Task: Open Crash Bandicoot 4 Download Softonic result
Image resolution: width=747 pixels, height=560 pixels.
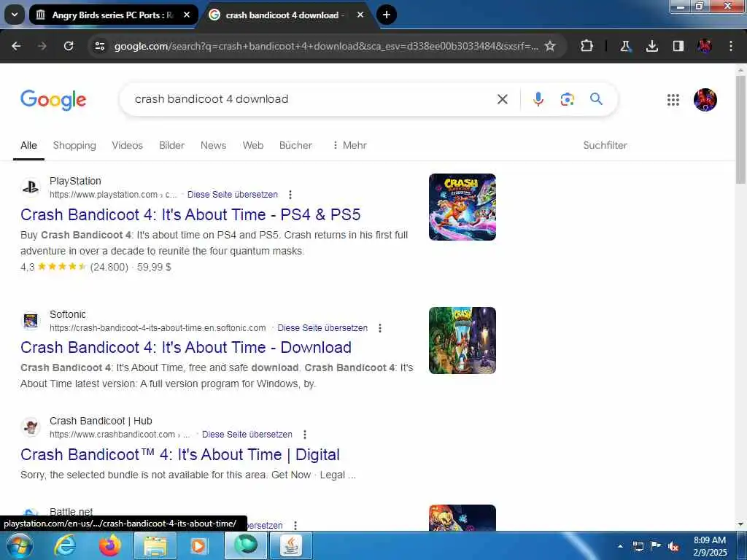Action: (x=186, y=348)
